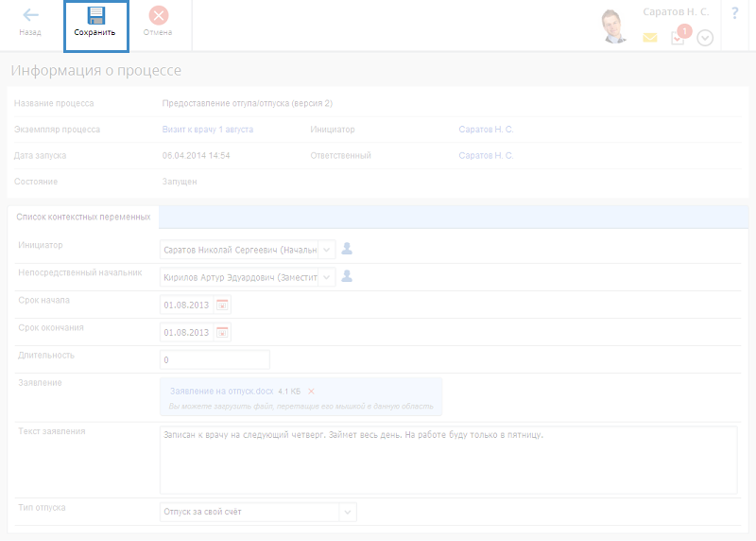
Task: Cancel editing using the Отмена icon
Action: pyautogui.click(x=158, y=16)
